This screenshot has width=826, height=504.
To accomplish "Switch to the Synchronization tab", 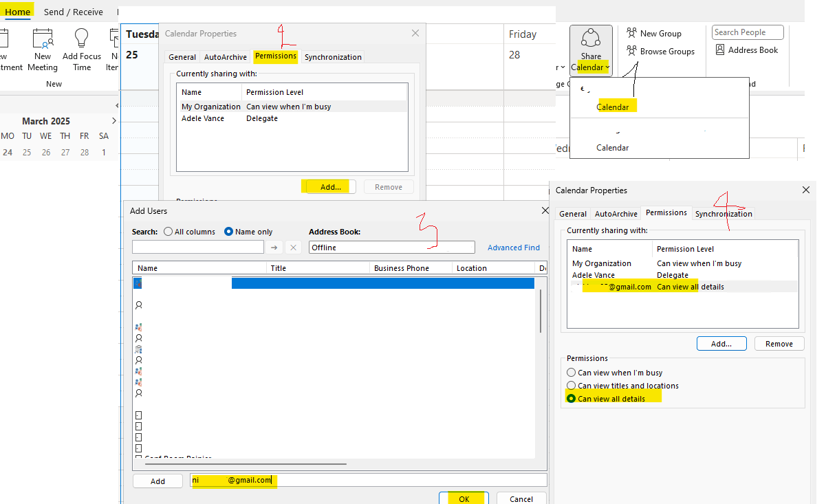I will [x=724, y=213].
